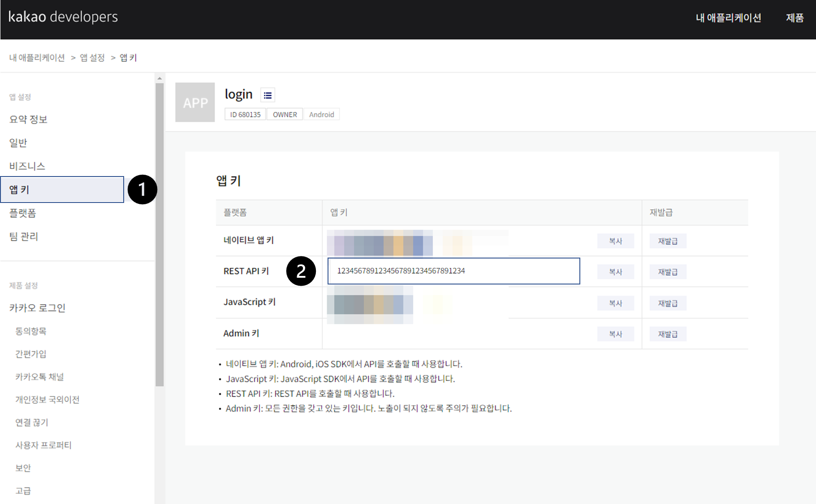Copy the Admin 키 with 복사
Screen dimensions: 816x504
(x=615, y=334)
